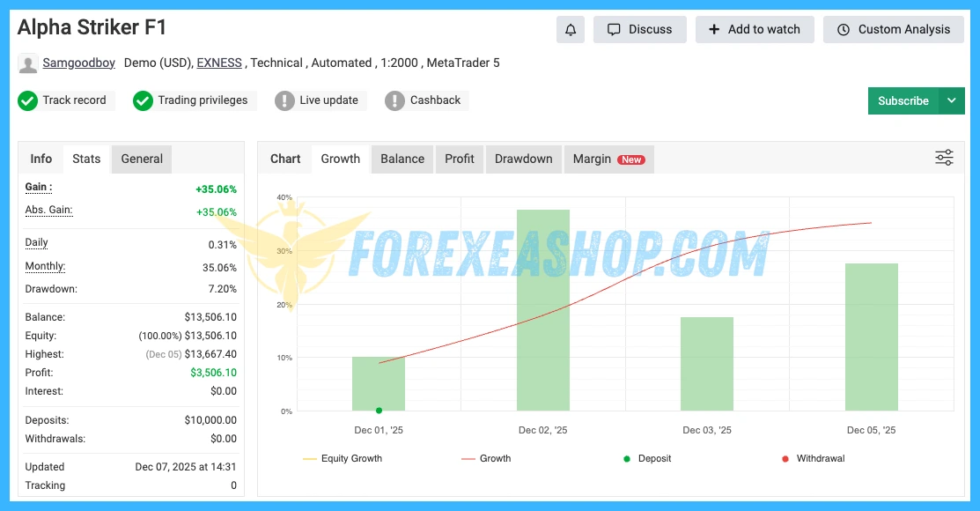Click the Track record green checkmark icon
Viewport: 980px width, 511px height.
tap(27, 100)
